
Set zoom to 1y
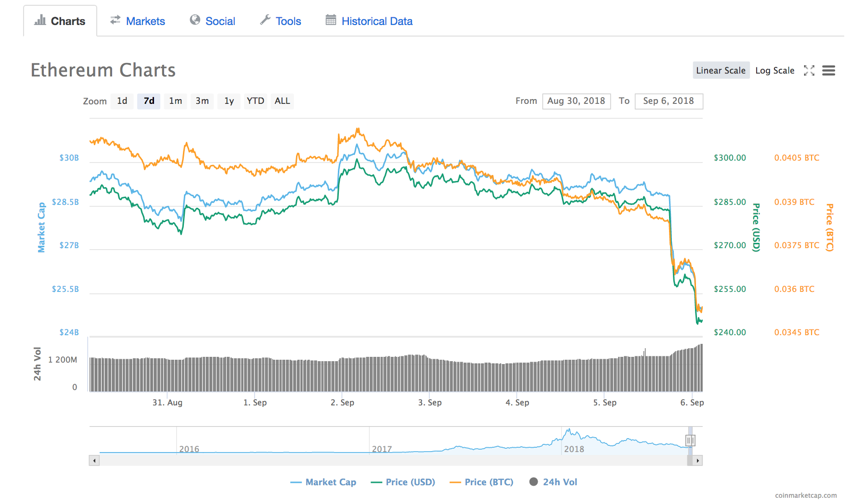point(229,101)
